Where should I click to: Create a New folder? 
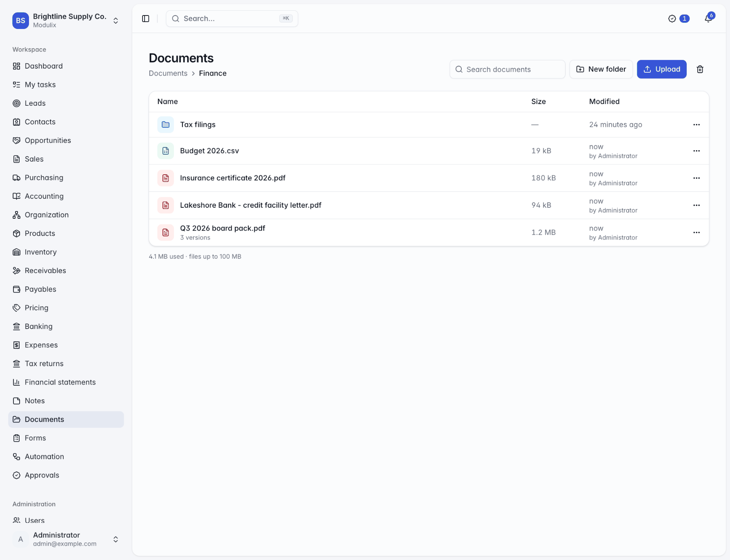click(601, 69)
